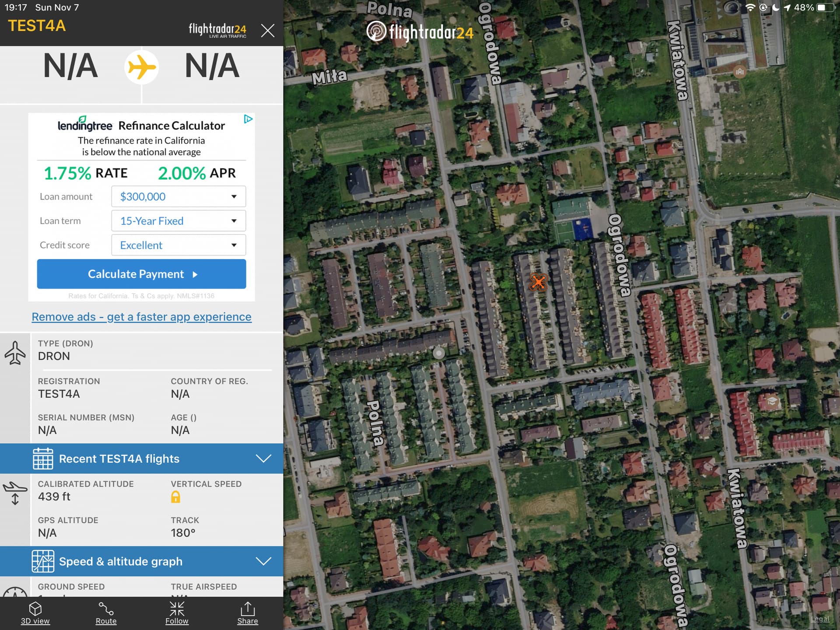Tap the locked vertical speed padlock

[175, 497]
